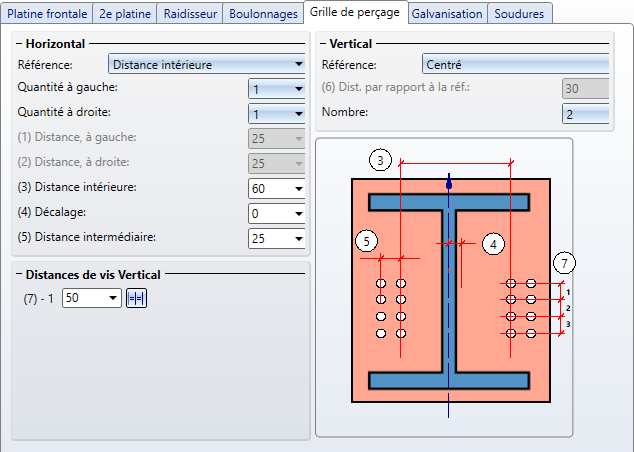Click the Nombre input field
634x452 pixels.
click(x=585, y=115)
